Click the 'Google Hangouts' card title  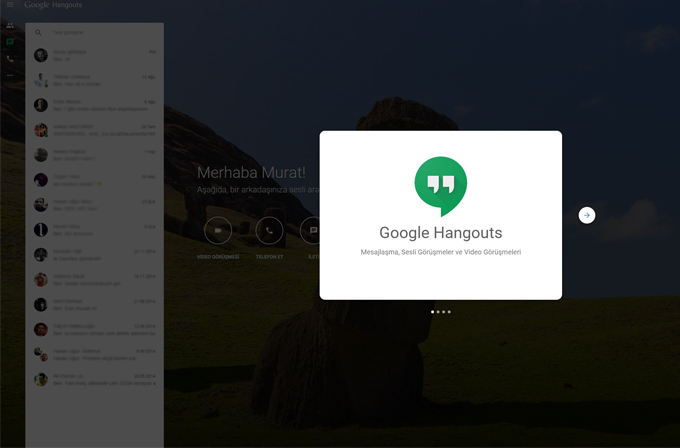(x=441, y=233)
